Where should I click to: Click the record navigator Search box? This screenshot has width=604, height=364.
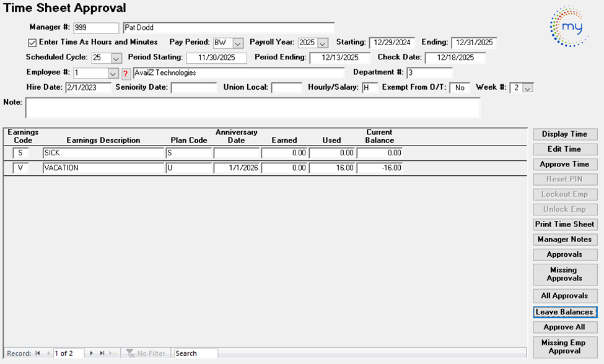click(196, 353)
